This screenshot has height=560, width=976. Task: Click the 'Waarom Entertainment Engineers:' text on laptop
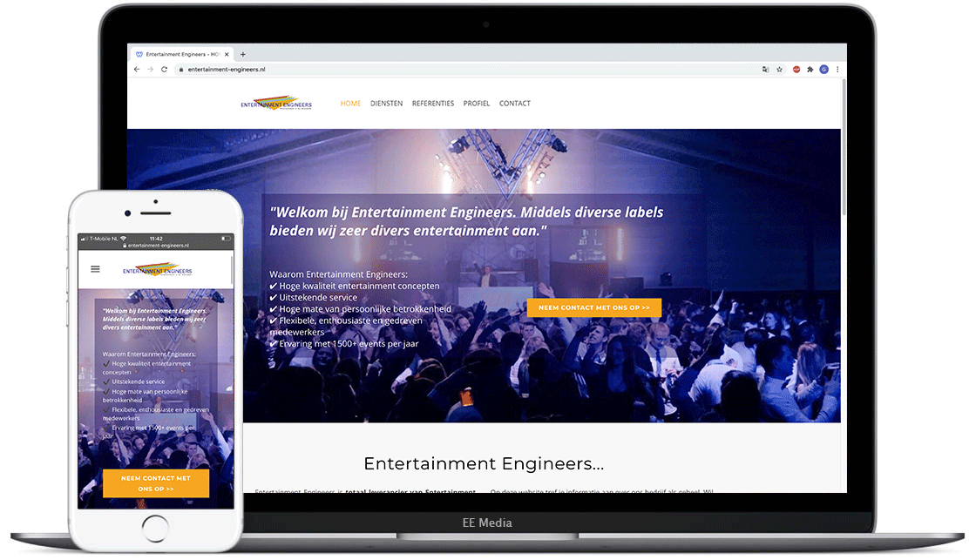click(339, 273)
